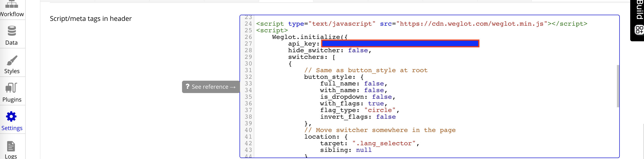Click the 'target: ".lang_selector"' line
The height and width of the screenshot is (159, 644).
pos(370,143)
